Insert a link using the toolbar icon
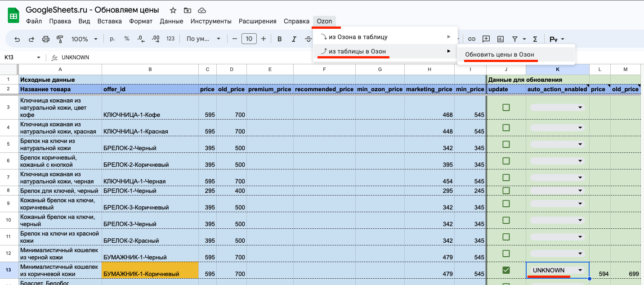The image size is (644, 285). pyautogui.click(x=472, y=39)
